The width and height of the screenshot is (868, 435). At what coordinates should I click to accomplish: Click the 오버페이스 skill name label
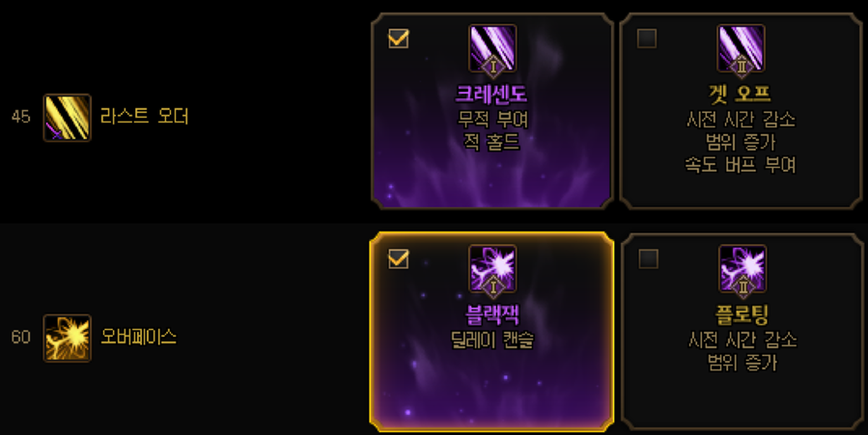pyautogui.click(x=138, y=336)
